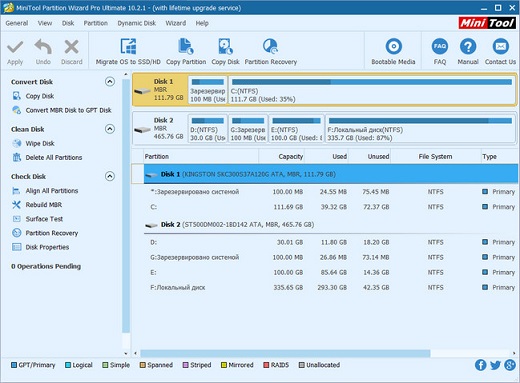This screenshot has width=520, height=383.
Task: Discard pending changes with X icon
Action: click(71, 47)
